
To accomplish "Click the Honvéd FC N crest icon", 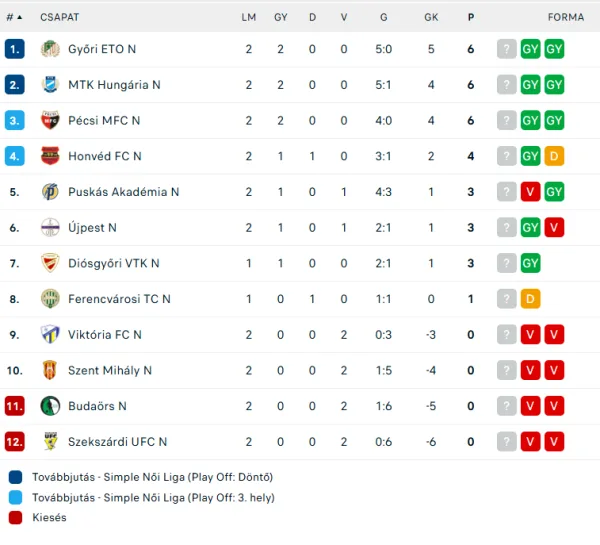I will pyautogui.click(x=50, y=156).
